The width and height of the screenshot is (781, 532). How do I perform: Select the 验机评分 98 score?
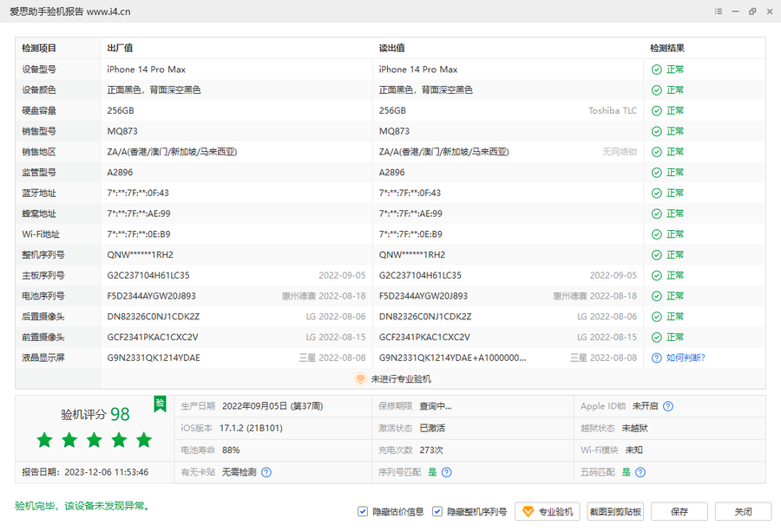95,415
